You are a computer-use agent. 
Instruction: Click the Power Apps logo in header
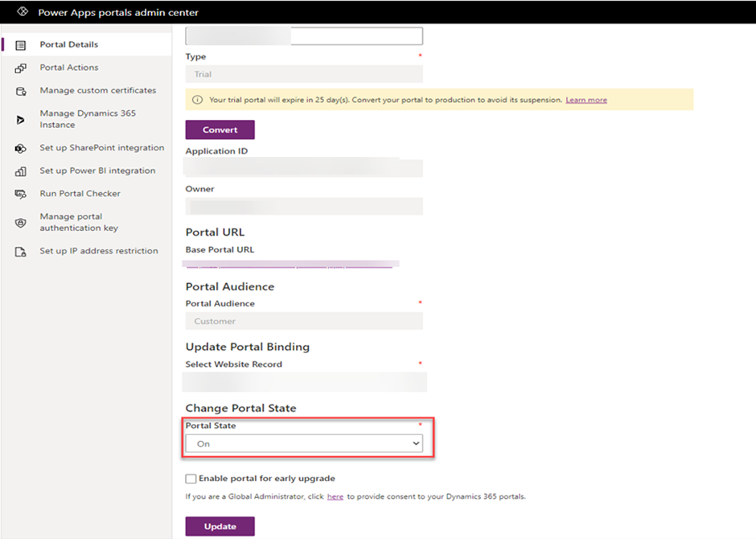point(22,12)
